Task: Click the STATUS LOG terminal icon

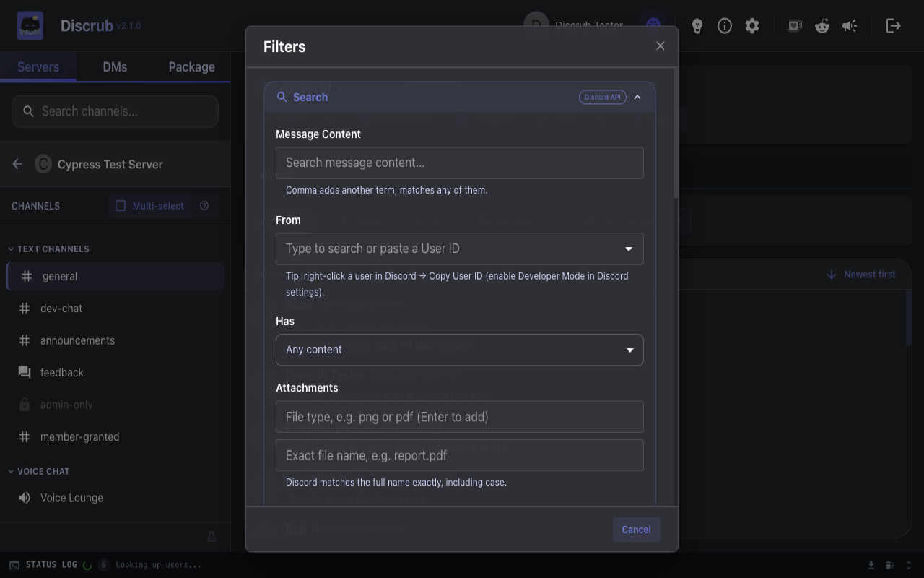Action: click(14, 565)
